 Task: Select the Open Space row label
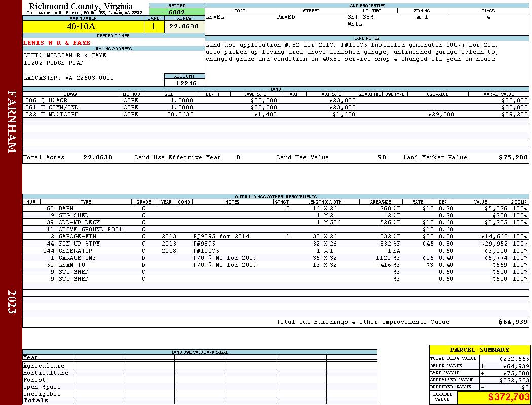tap(42, 387)
